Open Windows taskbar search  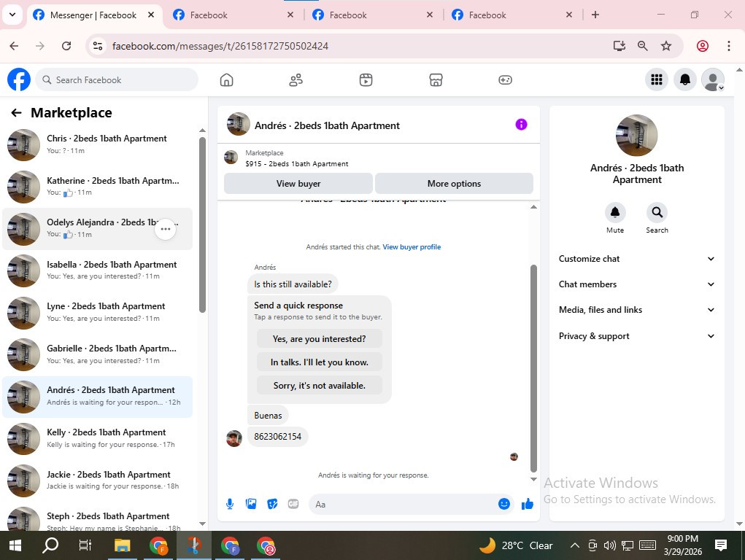[x=50, y=545]
